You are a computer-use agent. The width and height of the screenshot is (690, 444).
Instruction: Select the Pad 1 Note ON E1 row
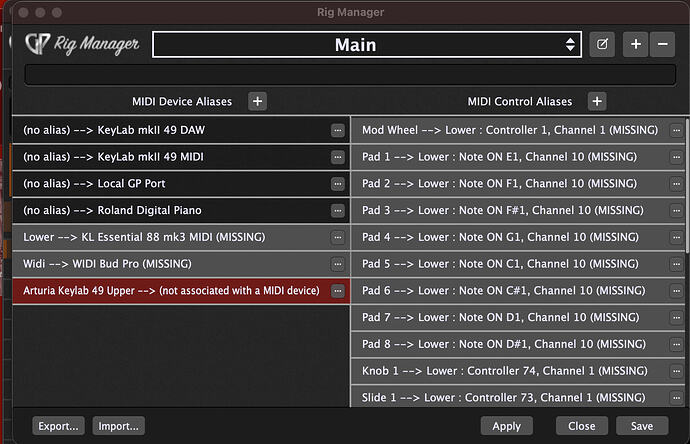[518, 157]
